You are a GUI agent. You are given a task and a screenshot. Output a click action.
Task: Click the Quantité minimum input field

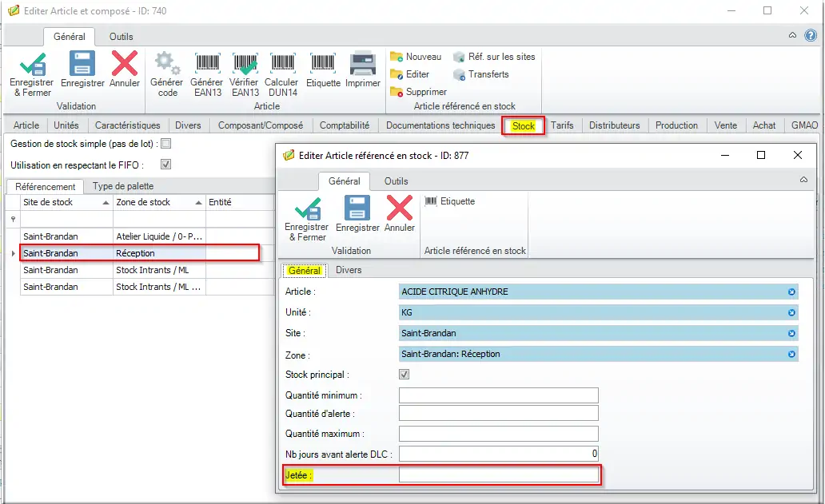(x=499, y=395)
